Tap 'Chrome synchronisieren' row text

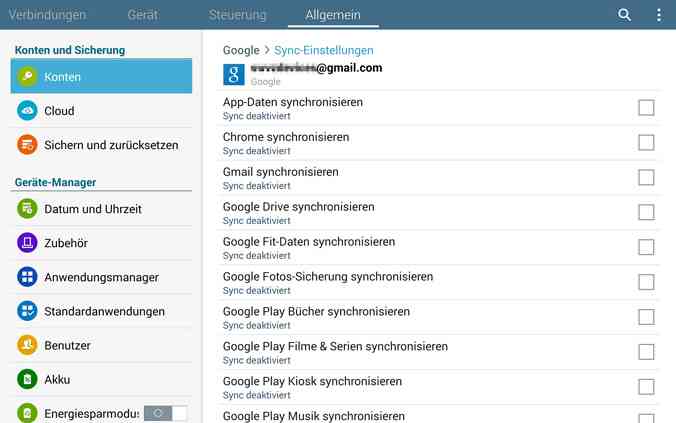286,137
